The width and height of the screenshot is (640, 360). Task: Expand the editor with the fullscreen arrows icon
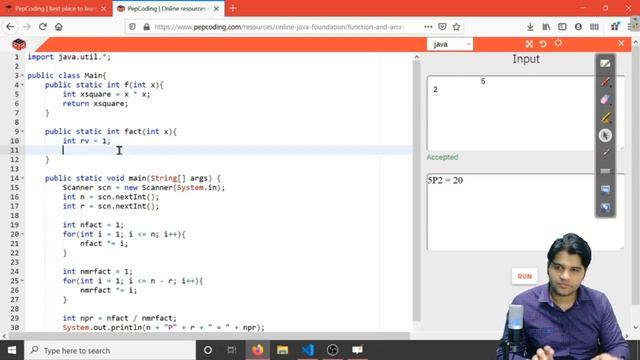[529, 44]
